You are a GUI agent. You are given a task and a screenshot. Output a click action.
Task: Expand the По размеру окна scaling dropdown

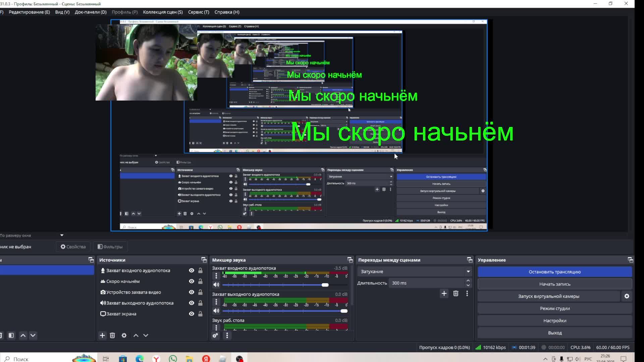[62, 235]
